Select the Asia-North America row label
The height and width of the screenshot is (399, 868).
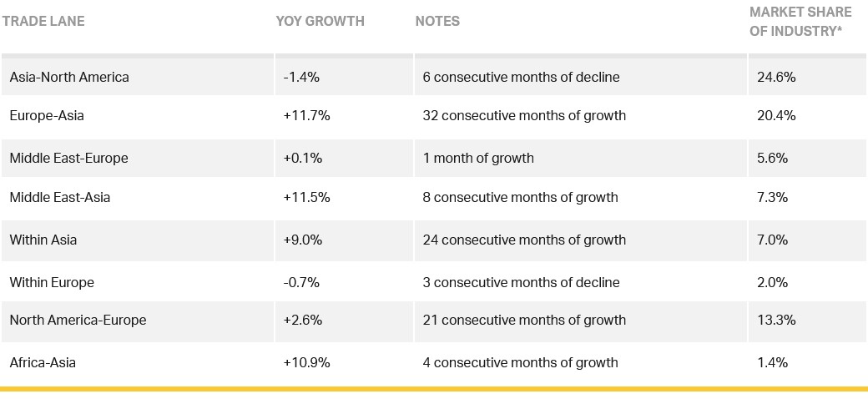click(69, 77)
